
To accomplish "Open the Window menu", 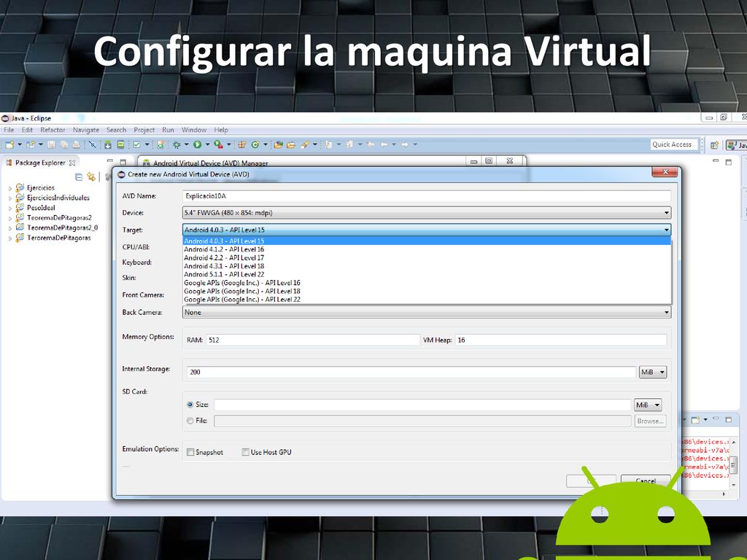I will tap(194, 130).
